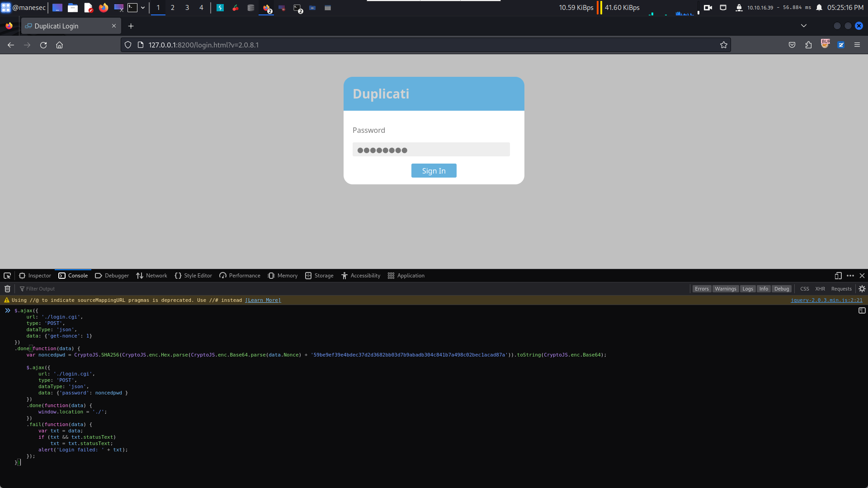The image size is (868, 488).
Task: Open the Burp proxy extension icon
Action: 826,44
